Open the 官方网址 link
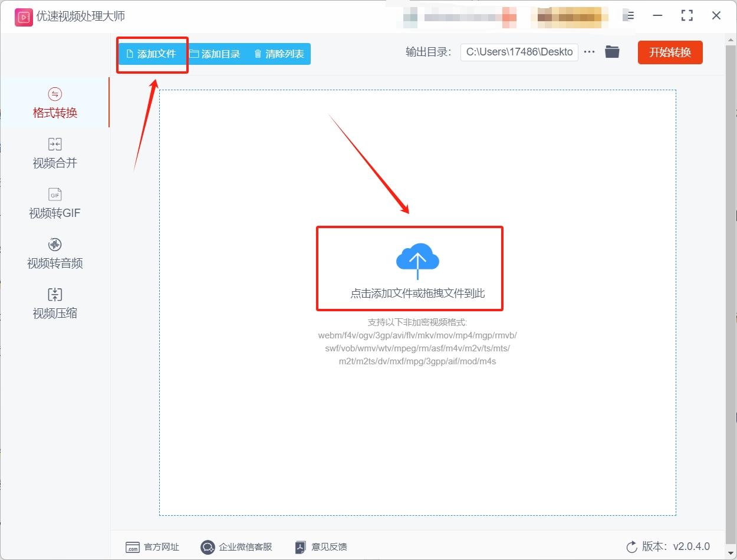 (152, 547)
